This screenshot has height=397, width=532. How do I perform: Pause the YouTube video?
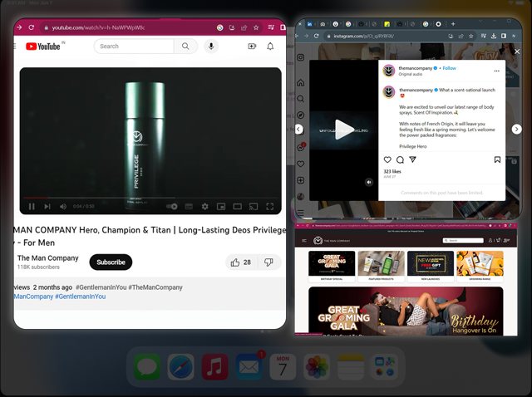tap(32, 207)
